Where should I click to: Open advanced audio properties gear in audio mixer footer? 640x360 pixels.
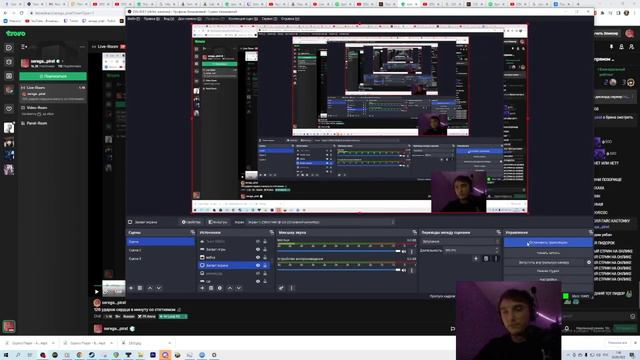tap(281, 288)
